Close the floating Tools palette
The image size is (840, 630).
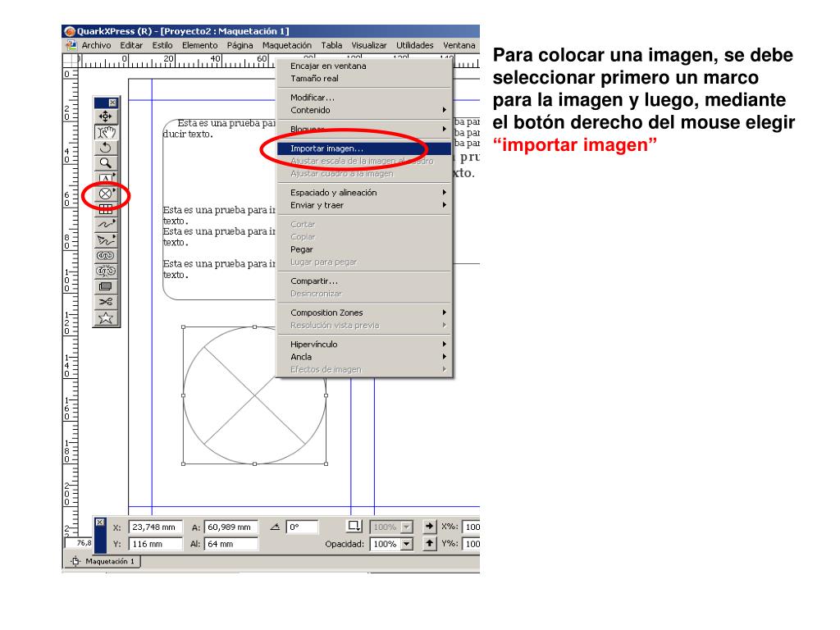(x=112, y=103)
